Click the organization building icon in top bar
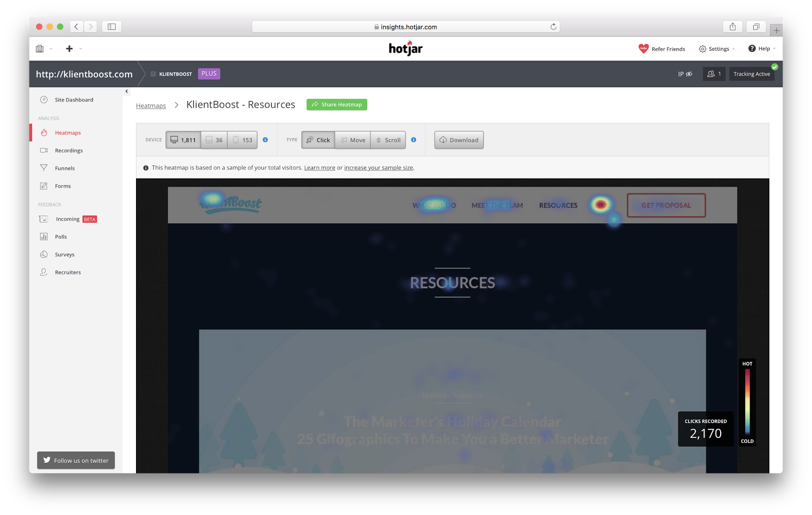The width and height of the screenshot is (812, 515). point(40,49)
